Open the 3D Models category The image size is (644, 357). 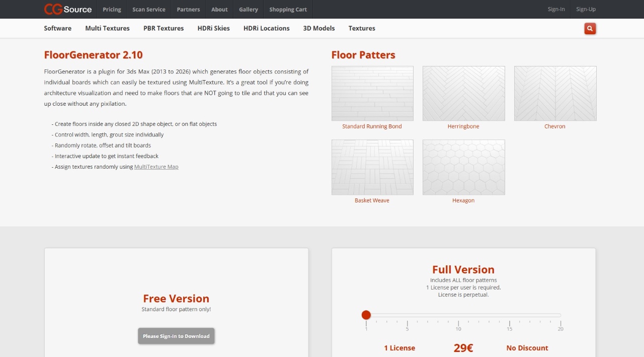tap(319, 28)
